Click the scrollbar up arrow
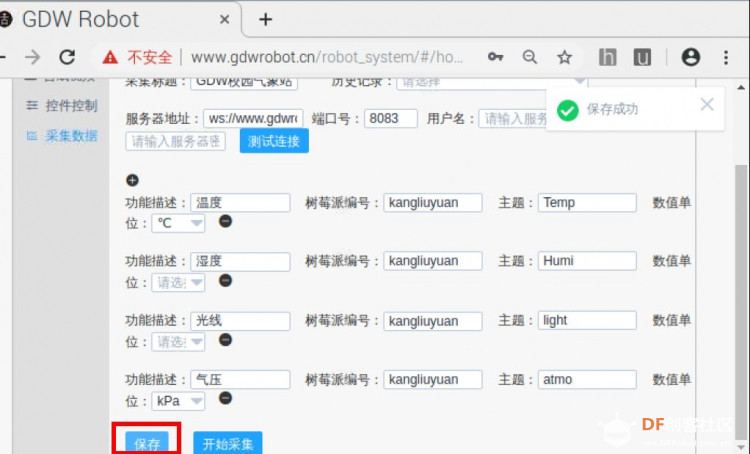This screenshot has width=750, height=454. (741, 88)
